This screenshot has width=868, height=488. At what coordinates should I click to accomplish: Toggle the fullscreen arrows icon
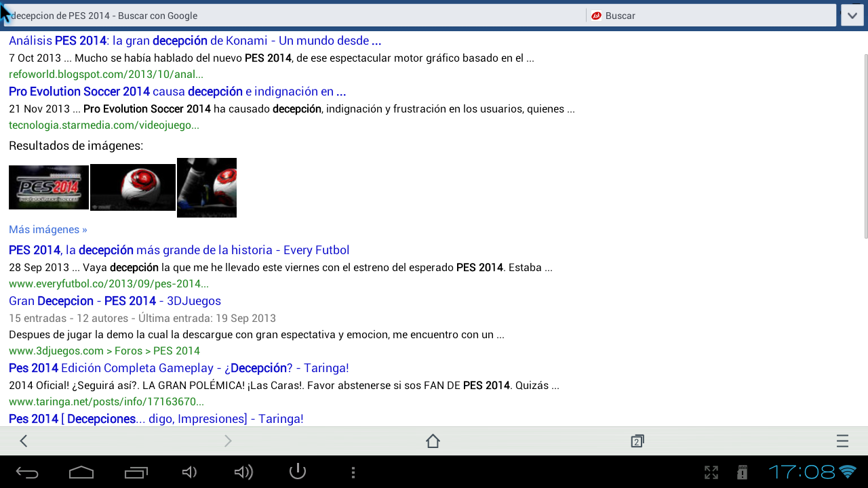(711, 472)
